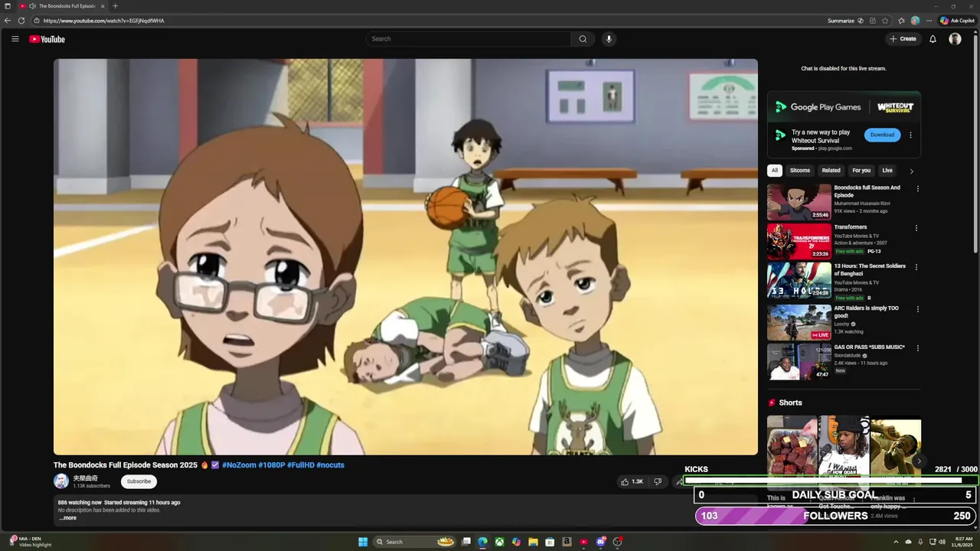The image size is (980, 551).
Task: Click the Boondocks video player
Action: pos(406,257)
